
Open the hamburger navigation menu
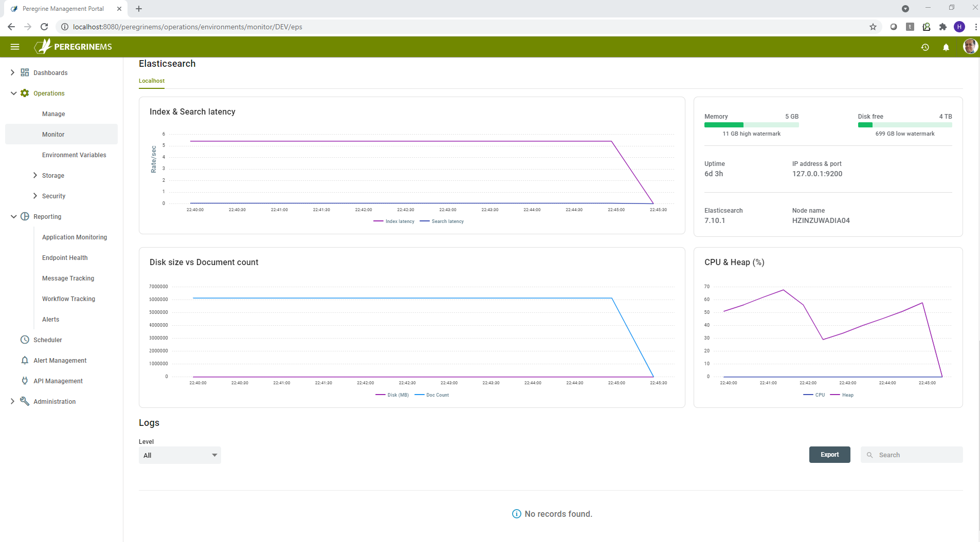pos(15,47)
